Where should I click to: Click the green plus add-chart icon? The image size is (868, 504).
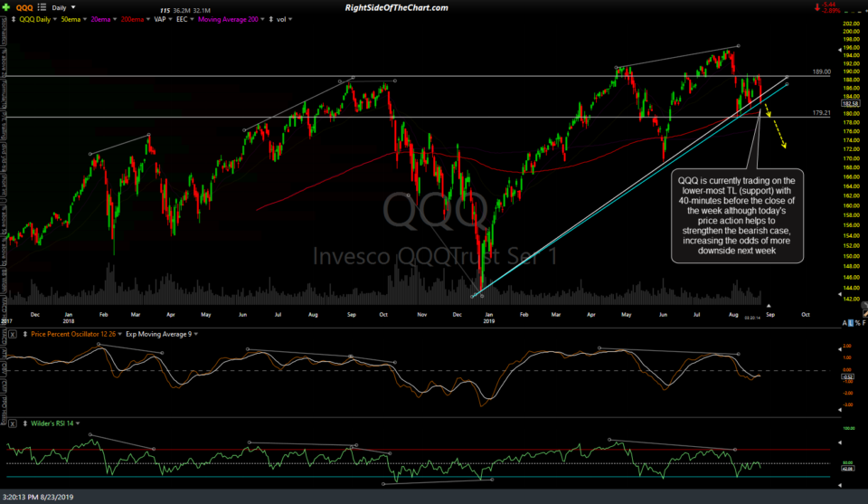[6, 7]
